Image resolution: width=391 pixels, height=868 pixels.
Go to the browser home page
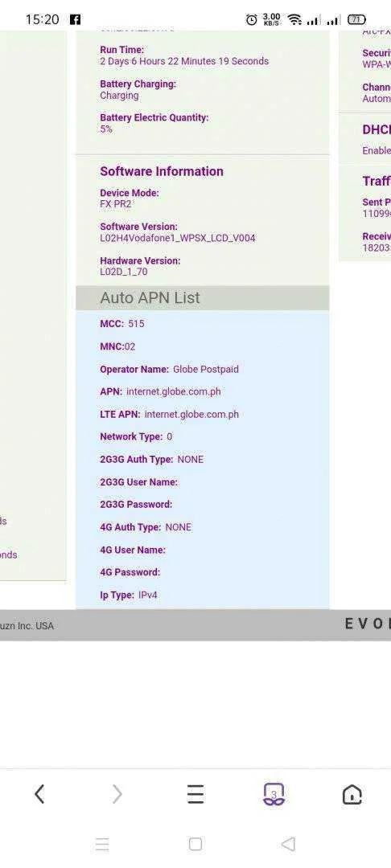(x=352, y=794)
